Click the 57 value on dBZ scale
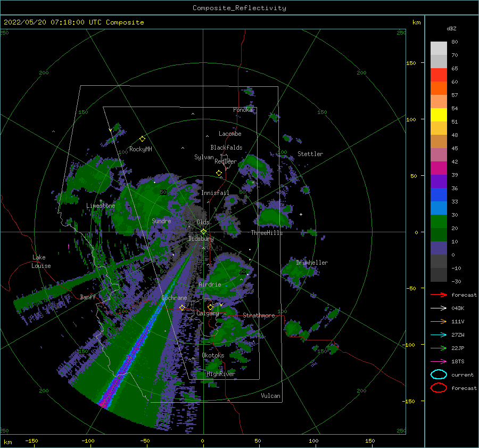The width and height of the screenshot is (479, 448). tap(455, 95)
